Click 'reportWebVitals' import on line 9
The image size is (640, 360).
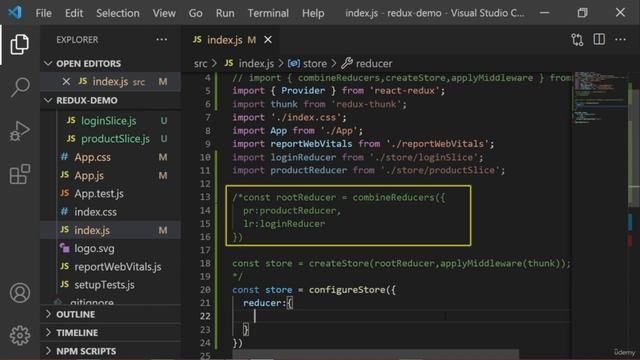[x=311, y=144]
